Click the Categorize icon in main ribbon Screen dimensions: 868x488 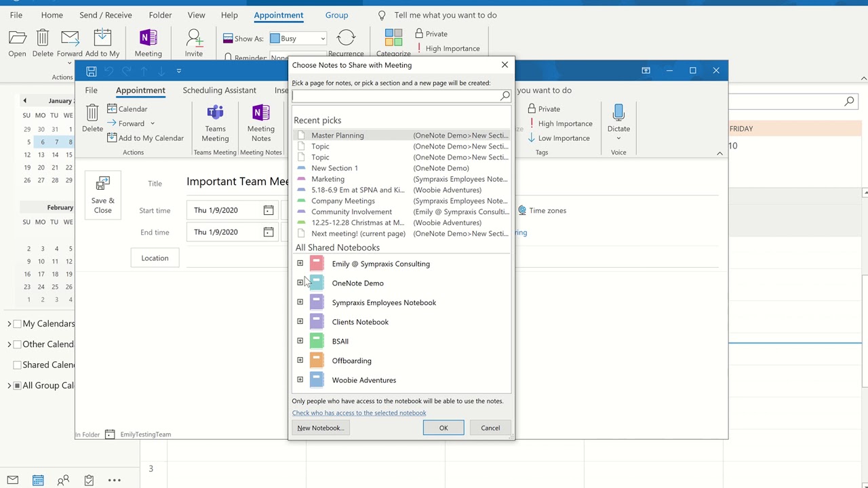pyautogui.click(x=393, y=38)
